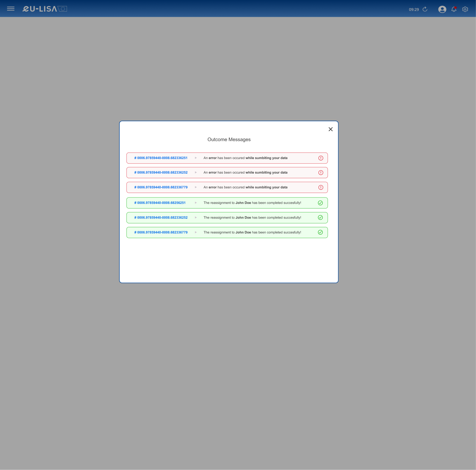Open the blue ID link on success row 682336252
This screenshot has width=476, height=470.
coord(161,218)
